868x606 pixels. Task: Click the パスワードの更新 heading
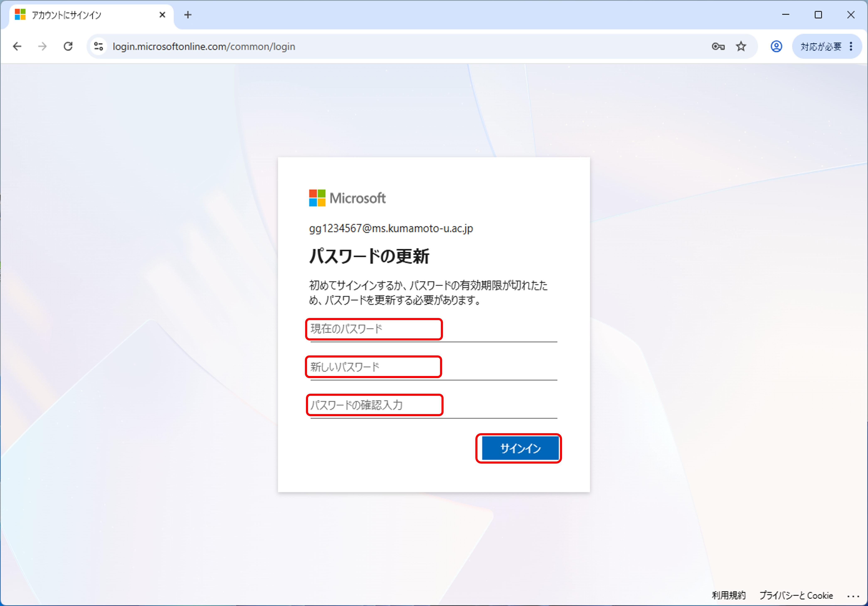click(x=369, y=256)
